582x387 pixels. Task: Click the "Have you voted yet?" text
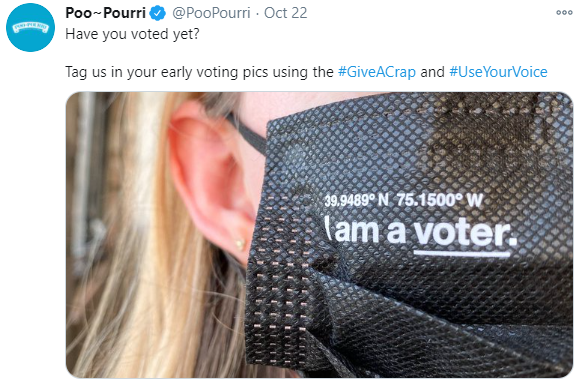point(133,34)
